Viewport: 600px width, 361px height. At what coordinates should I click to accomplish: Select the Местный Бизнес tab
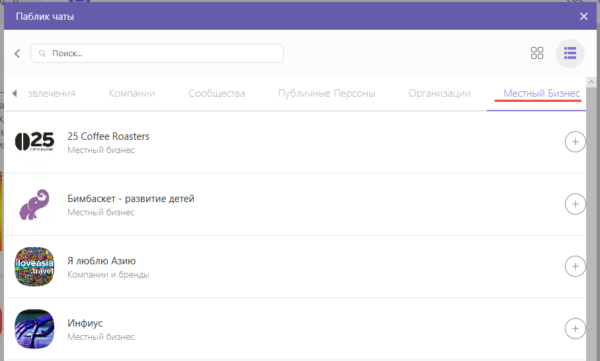[x=541, y=93]
